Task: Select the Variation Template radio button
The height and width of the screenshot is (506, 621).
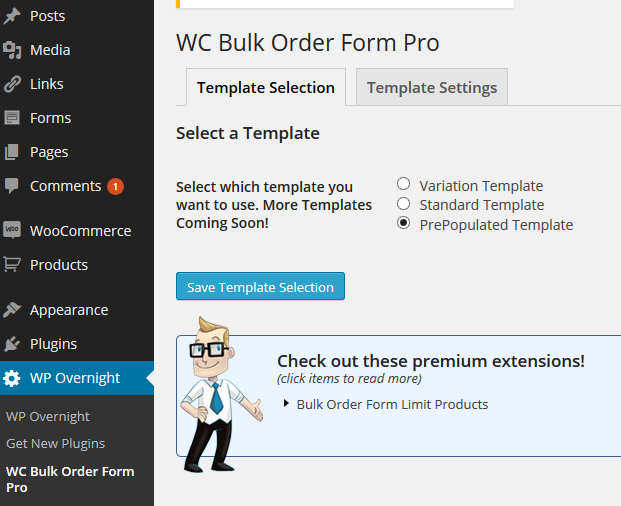Action: point(403,184)
